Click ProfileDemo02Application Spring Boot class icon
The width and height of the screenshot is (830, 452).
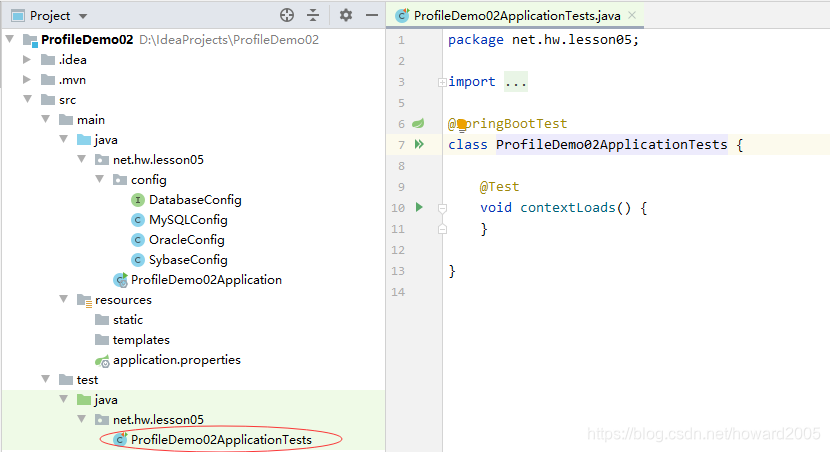click(120, 280)
